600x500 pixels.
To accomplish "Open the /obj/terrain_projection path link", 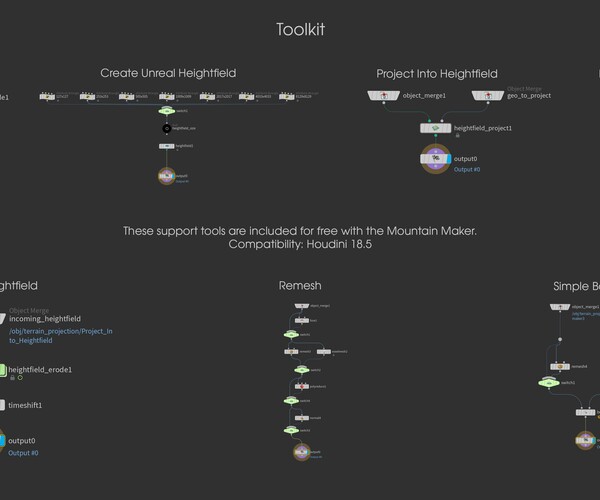I will click(x=60, y=331).
